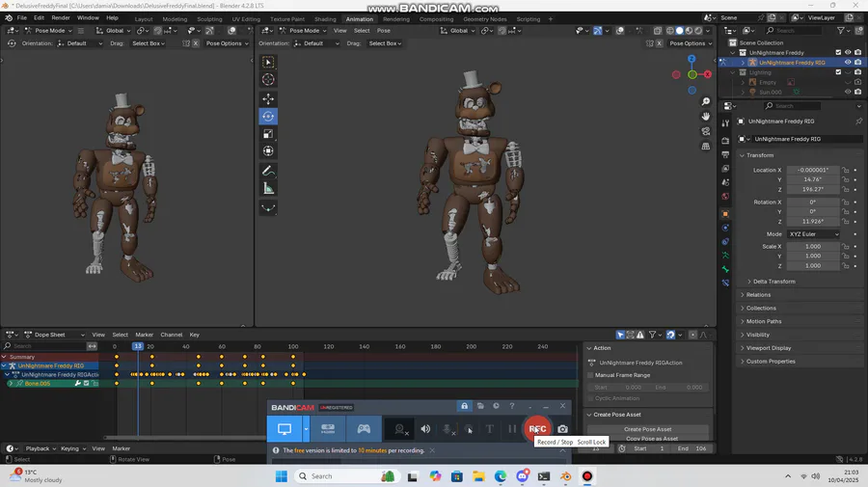
Task: Select the Transform tool
Action: point(268,151)
